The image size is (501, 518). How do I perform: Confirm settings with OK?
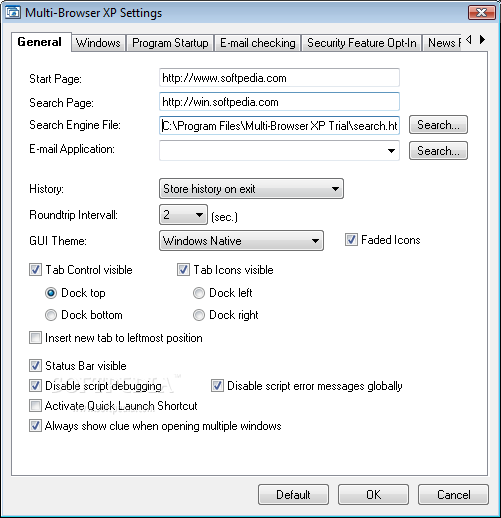click(373, 495)
